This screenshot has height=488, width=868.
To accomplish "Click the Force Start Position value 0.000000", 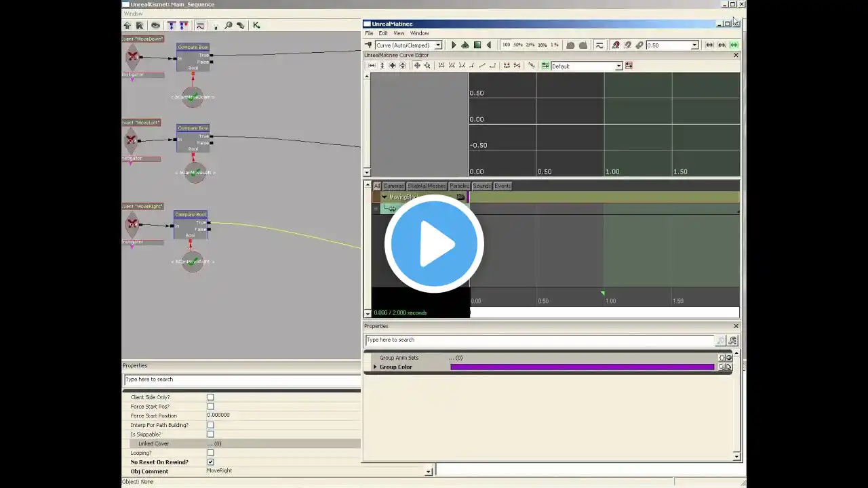I will [218, 415].
